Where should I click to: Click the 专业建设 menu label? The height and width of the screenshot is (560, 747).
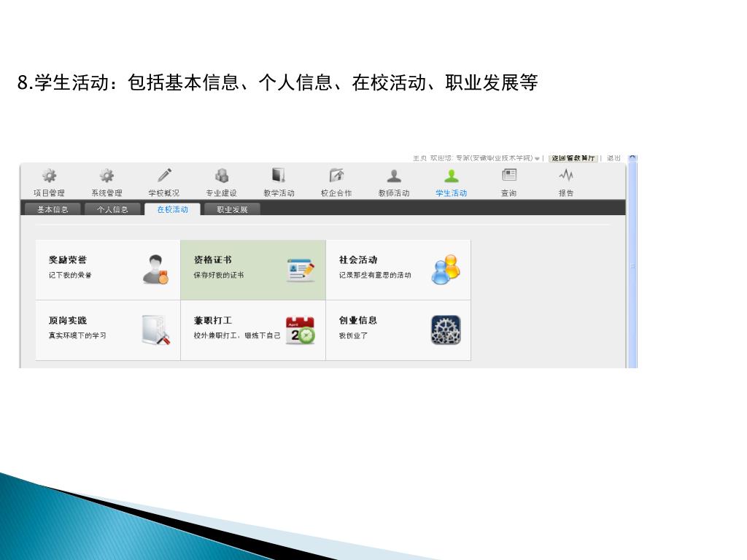(222, 192)
